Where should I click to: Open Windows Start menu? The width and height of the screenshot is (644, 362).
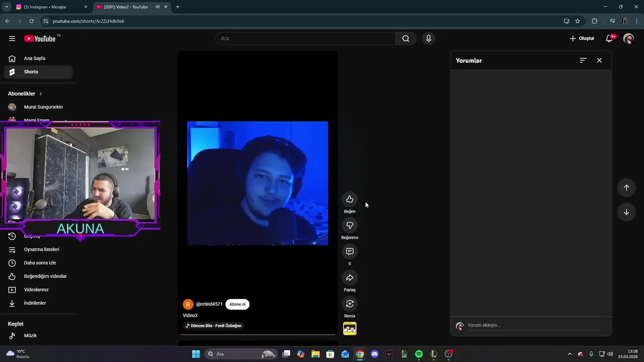(x=196, y=354)
